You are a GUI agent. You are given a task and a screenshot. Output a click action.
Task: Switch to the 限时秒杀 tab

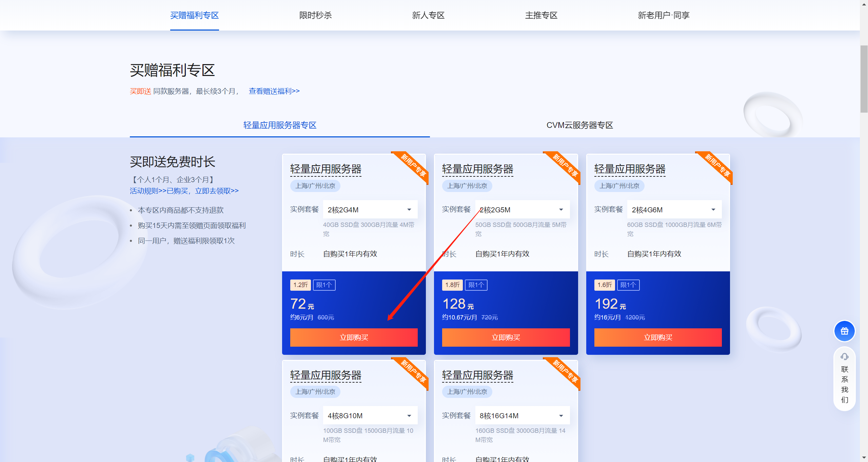coord(315,15)
